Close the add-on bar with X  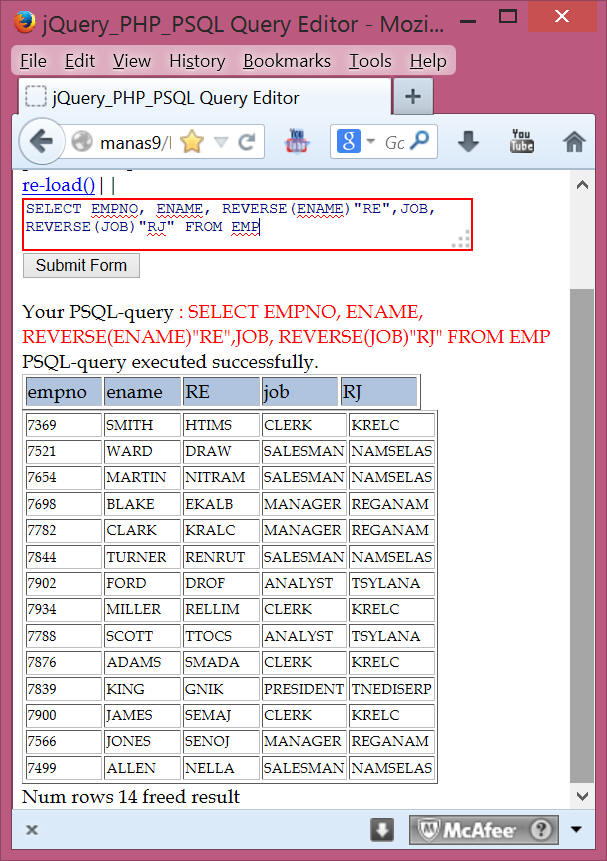coord(32,830)
